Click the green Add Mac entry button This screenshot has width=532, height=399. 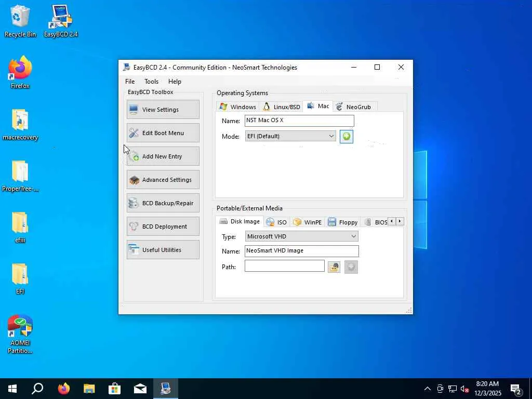click(347, 137)
